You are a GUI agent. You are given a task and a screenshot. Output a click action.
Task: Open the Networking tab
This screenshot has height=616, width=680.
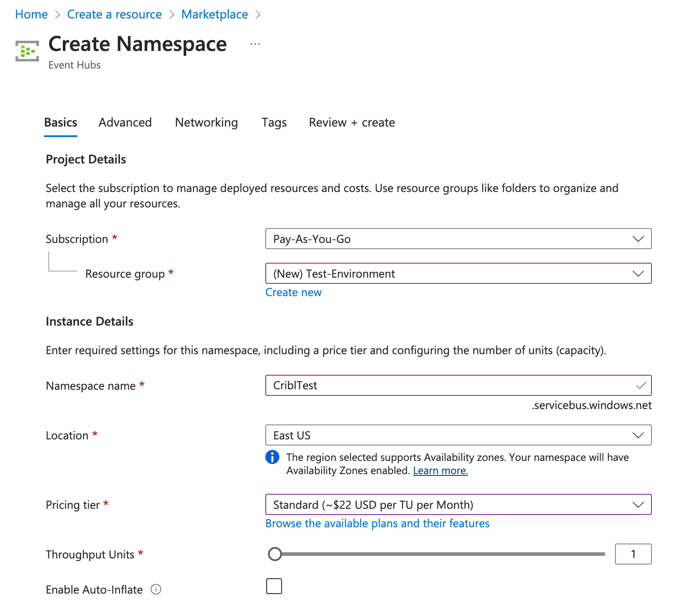pyautogui.click(x=206, y=122)
